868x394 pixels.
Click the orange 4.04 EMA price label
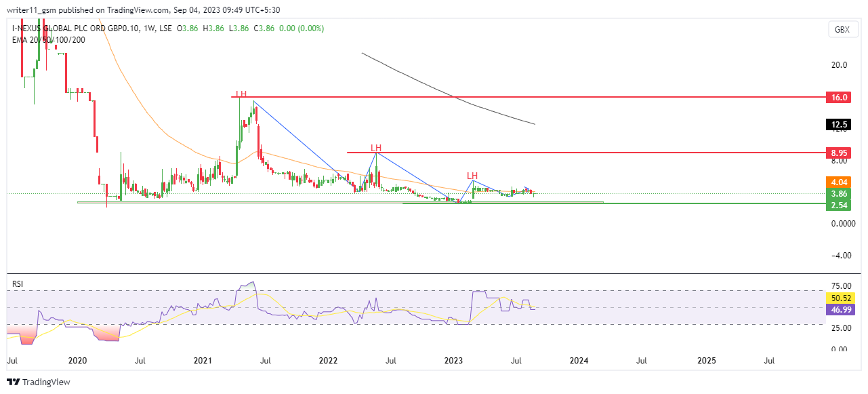click(840, 182)
